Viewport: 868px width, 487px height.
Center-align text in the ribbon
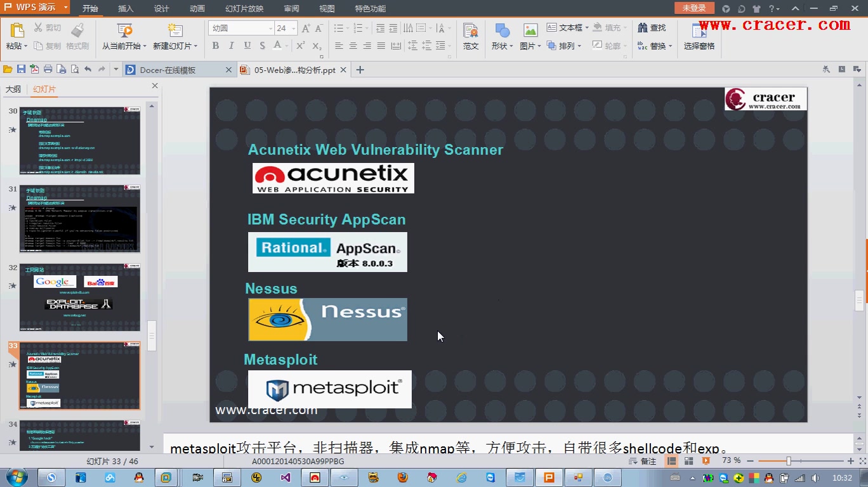tap(353, 46)
